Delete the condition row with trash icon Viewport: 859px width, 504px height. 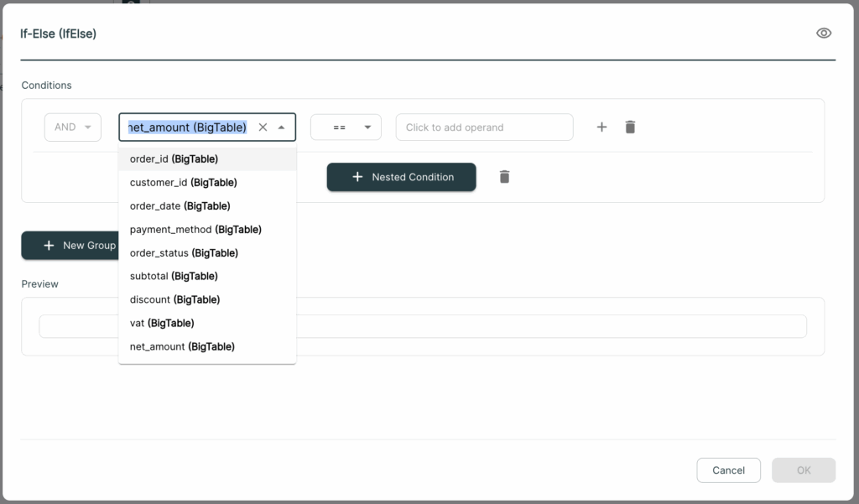click(x=630, y=127)
